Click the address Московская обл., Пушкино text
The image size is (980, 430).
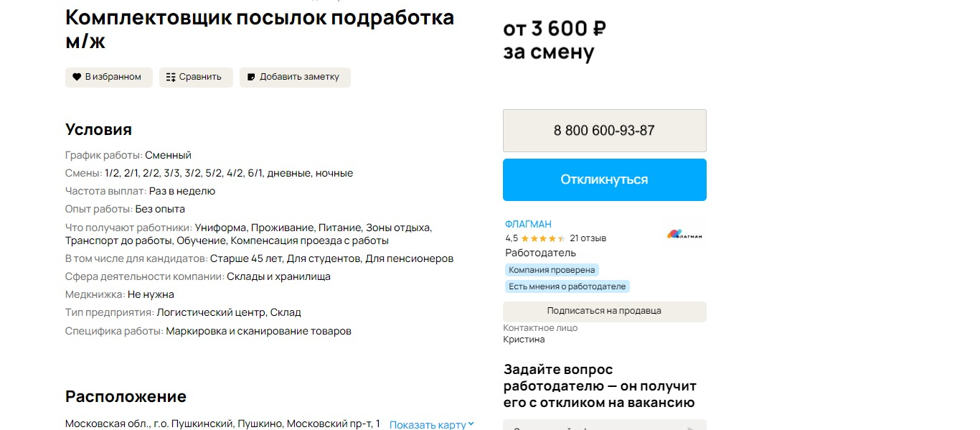(222, 424)
